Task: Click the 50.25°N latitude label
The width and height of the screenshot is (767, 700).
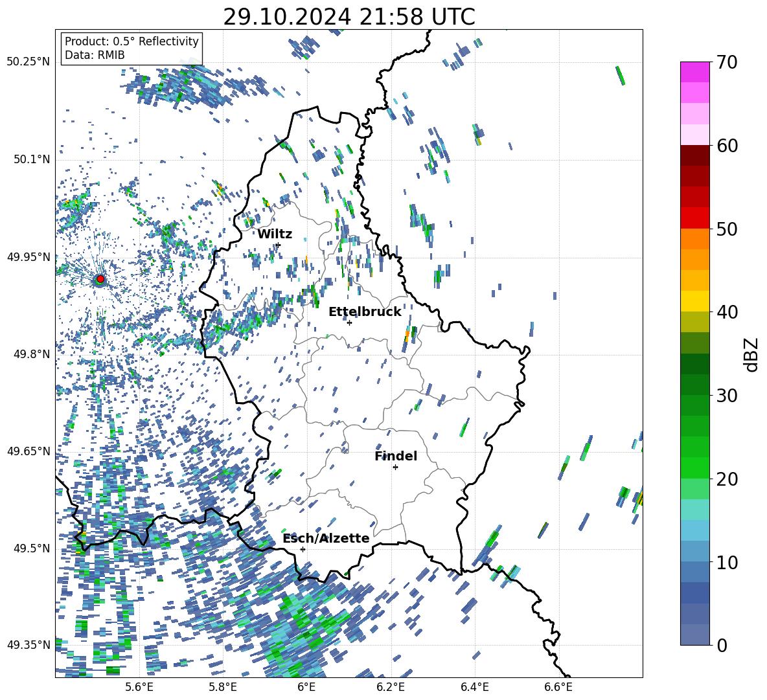Action: click(29, 62)
